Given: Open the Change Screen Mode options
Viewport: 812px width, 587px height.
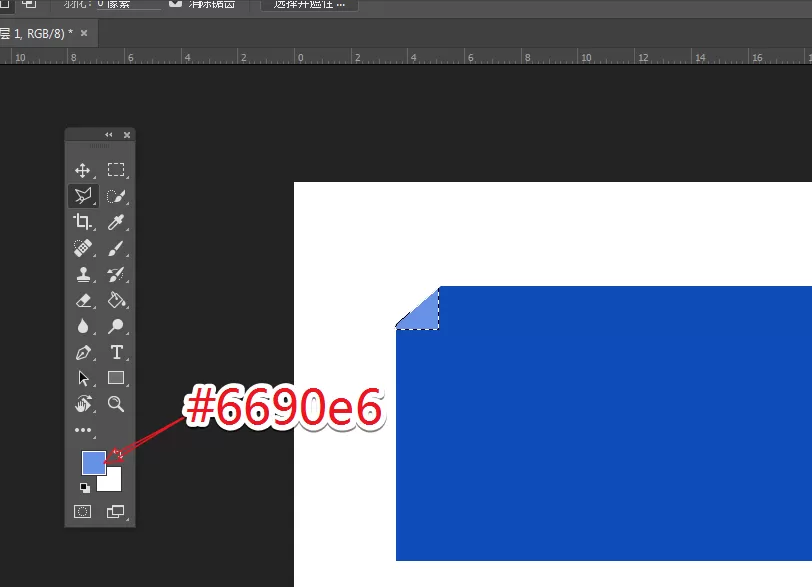Looking at the screenshot, I should (x=115, y=511).
